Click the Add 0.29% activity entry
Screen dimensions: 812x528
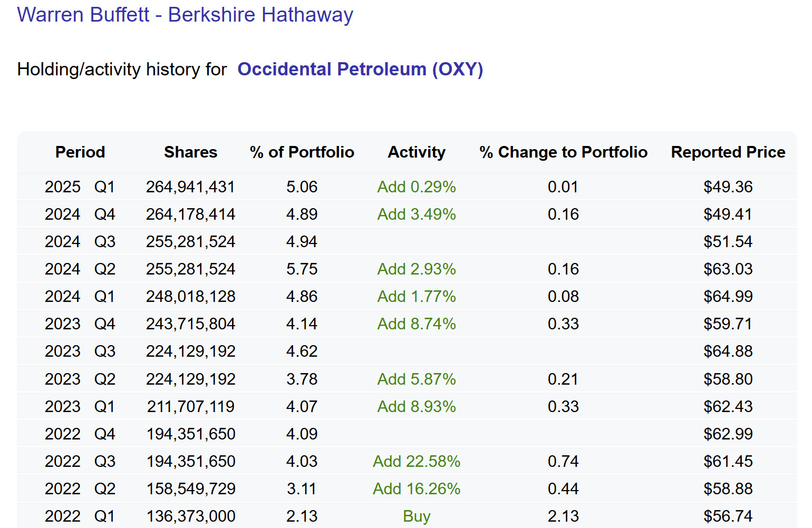417,187
